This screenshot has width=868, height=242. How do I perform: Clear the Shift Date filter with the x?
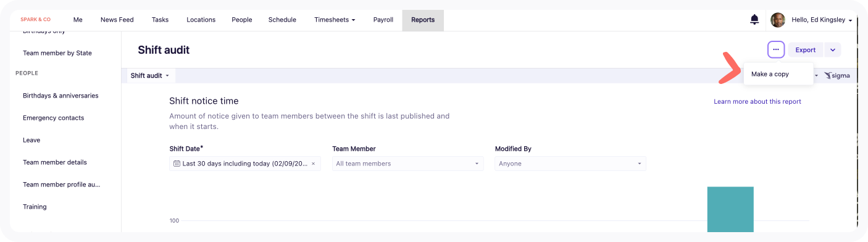click(x=313, y=164)
